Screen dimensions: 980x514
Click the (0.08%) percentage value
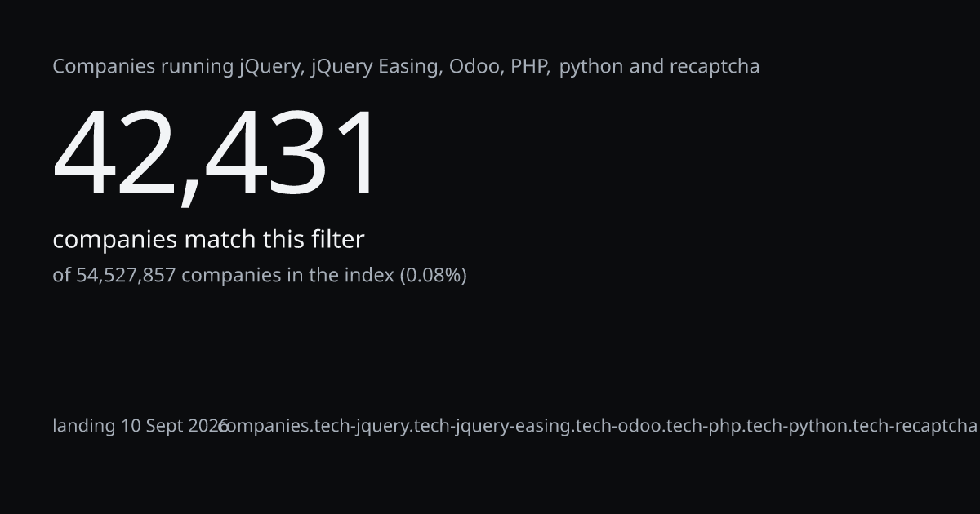(433, 276)
